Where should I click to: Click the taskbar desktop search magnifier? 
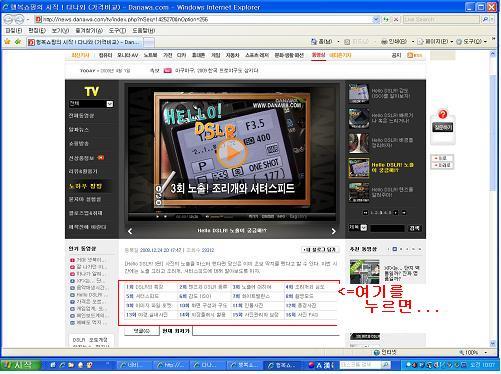point(385,365)
